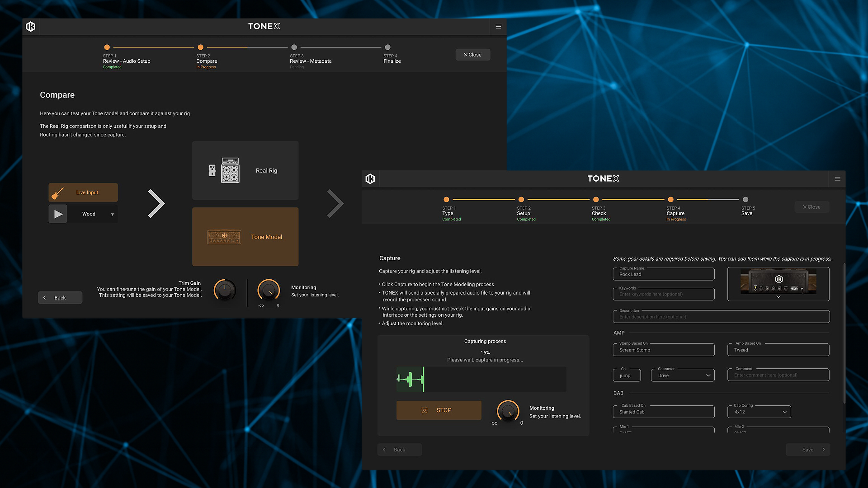Click the Step 2 Setup marker dot
Viewport: 868px width, 488px height.
point(521,199)
